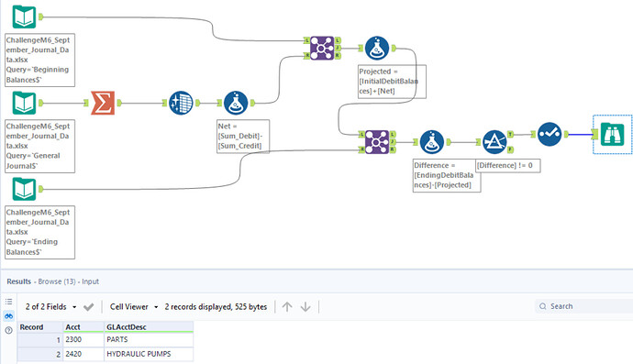633x364 pixels.
Task: Click the Select tool with checkmark
Action: point(550,134)
